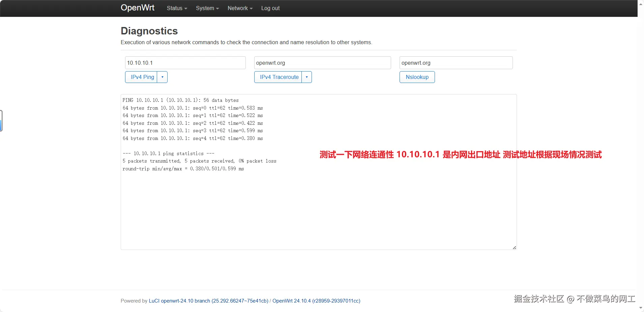644x312 pixels.
Task: Click the Diagnostics page heading
Action: tap(149, 31)
